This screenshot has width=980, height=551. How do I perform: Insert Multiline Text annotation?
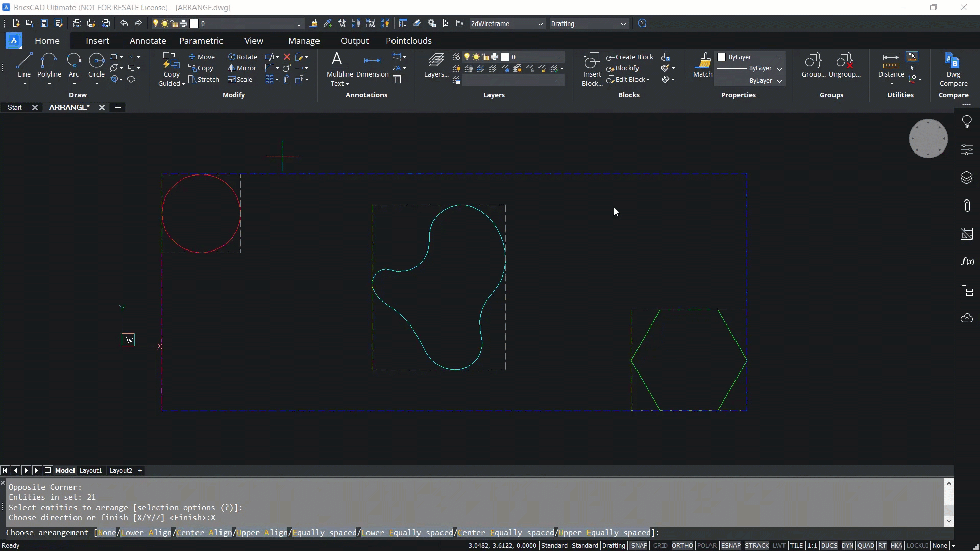(x=339, y=69)
